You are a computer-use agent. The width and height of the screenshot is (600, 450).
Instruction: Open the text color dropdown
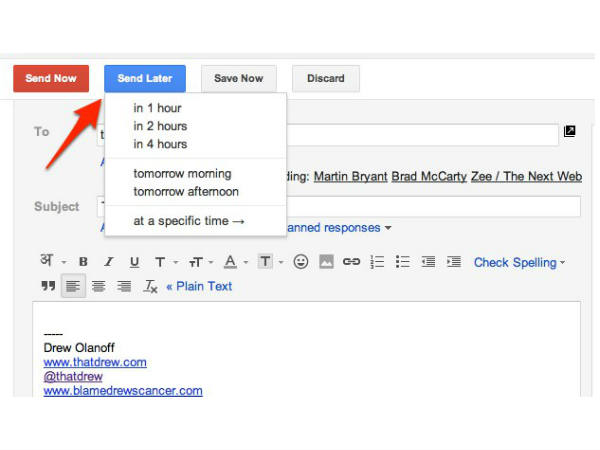234,262
